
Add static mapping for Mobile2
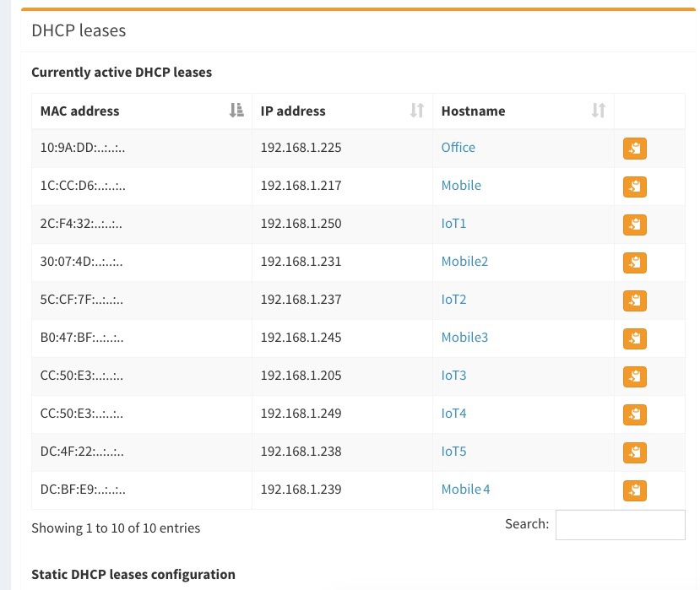(x=634, y=262)
